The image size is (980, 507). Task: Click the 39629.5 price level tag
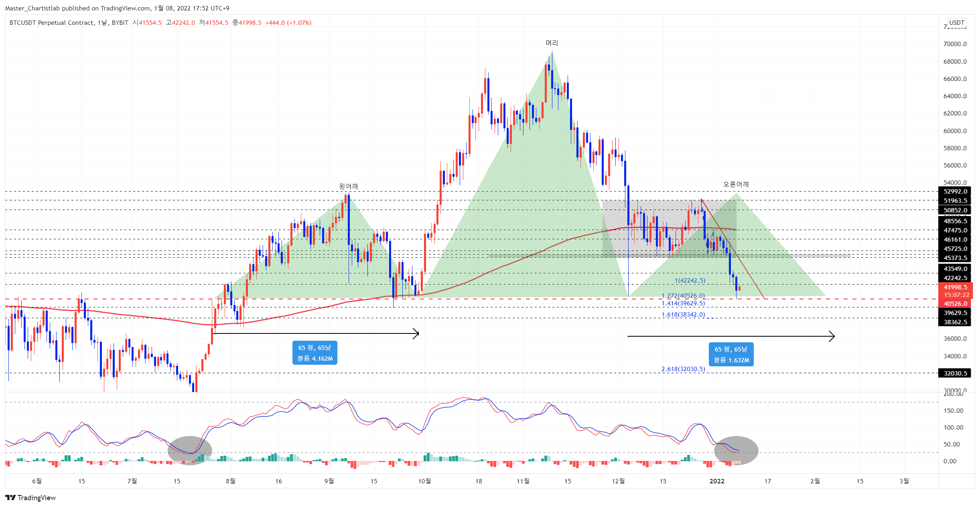955,313
